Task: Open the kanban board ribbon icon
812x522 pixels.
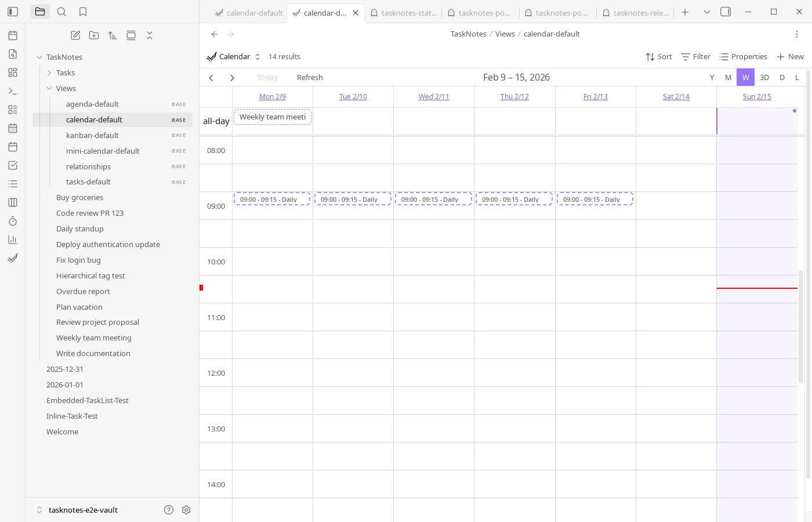Action: [13, 202]
